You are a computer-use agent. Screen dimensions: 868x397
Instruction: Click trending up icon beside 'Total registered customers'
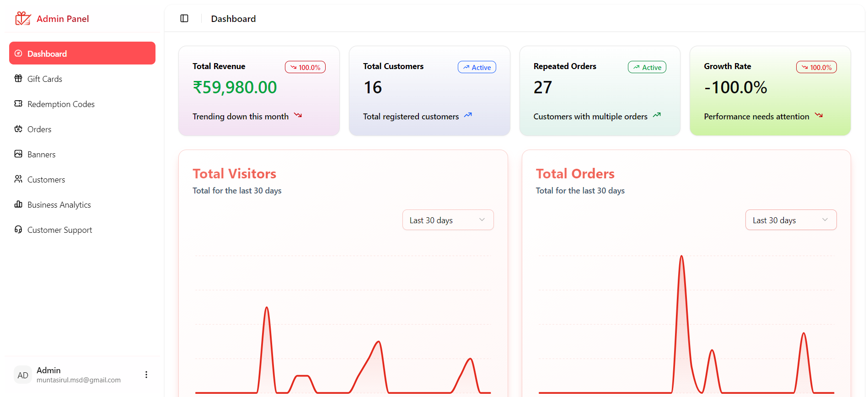[x=468, y=115]
